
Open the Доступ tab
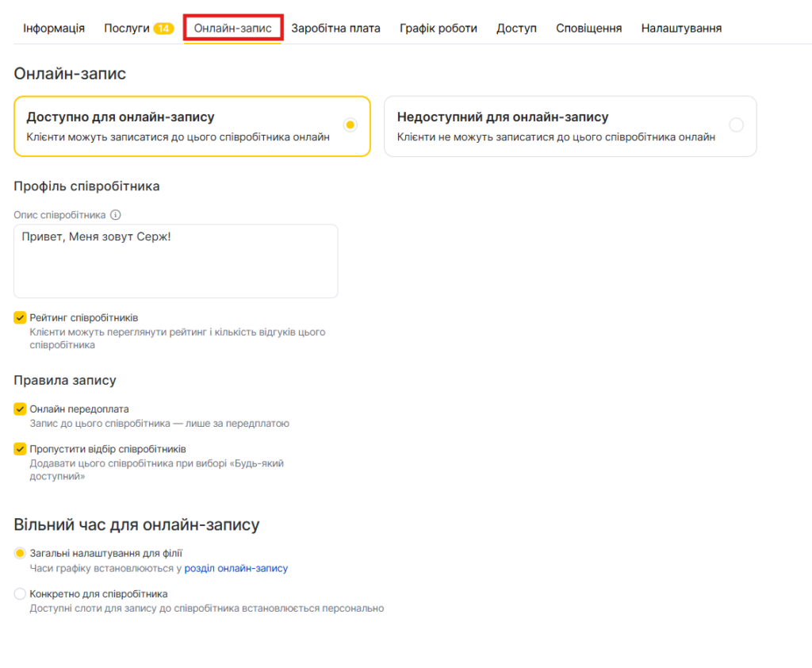(516, 29)
